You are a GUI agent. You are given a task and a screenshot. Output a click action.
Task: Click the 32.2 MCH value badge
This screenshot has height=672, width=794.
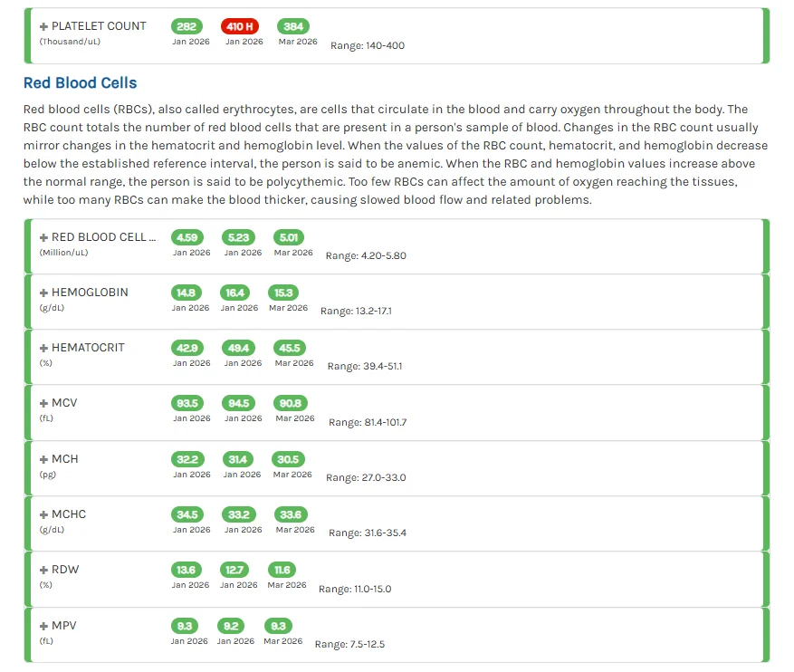click(x=188, y=459)
